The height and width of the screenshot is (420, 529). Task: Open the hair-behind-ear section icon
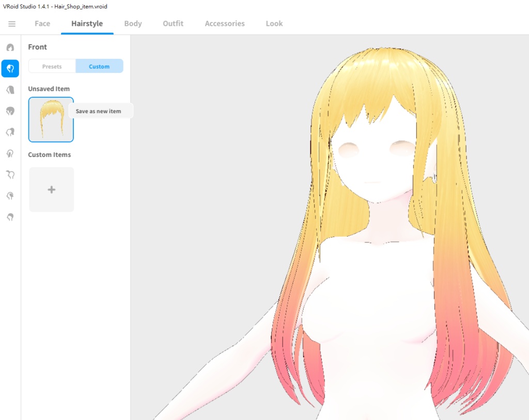pos(10,196)
